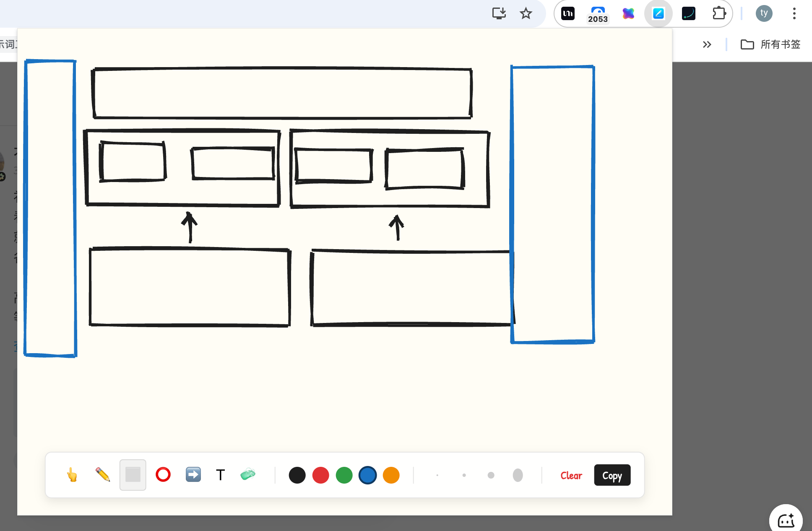Select the red circle shape tool
This screenshot has height=531, width=812.
click(163, 475)
